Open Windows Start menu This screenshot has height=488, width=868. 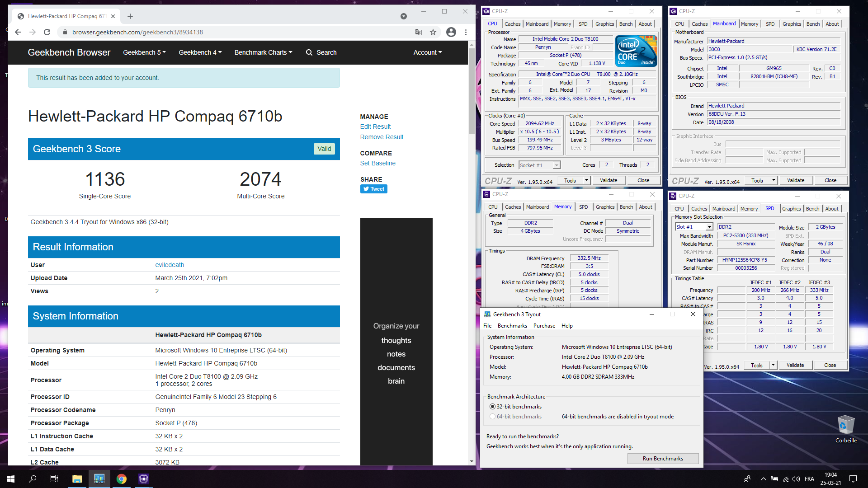pyautogui.click(x=11, y=479)
